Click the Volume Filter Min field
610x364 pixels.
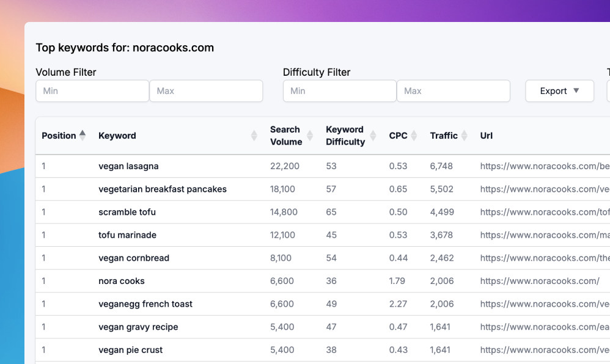pyautogui.click(x=92, y=91)
